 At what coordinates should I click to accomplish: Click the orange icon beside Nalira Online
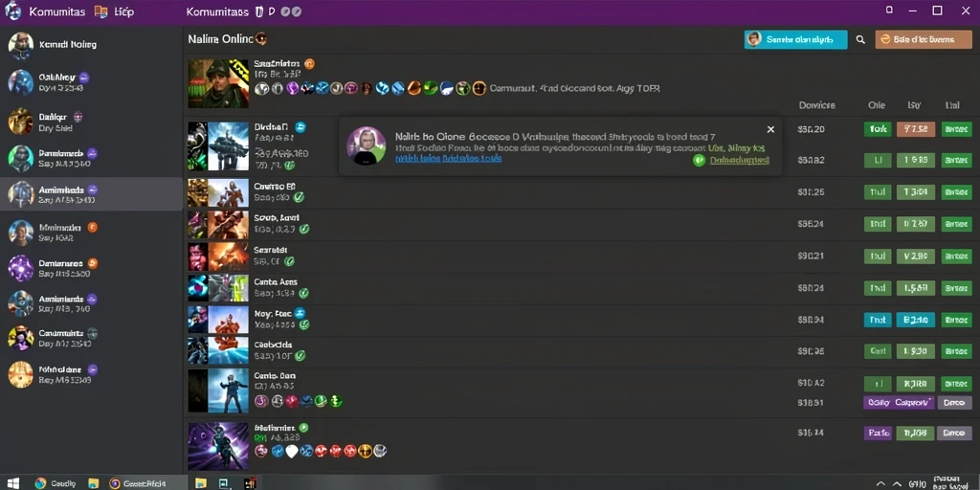click(261, 38)
